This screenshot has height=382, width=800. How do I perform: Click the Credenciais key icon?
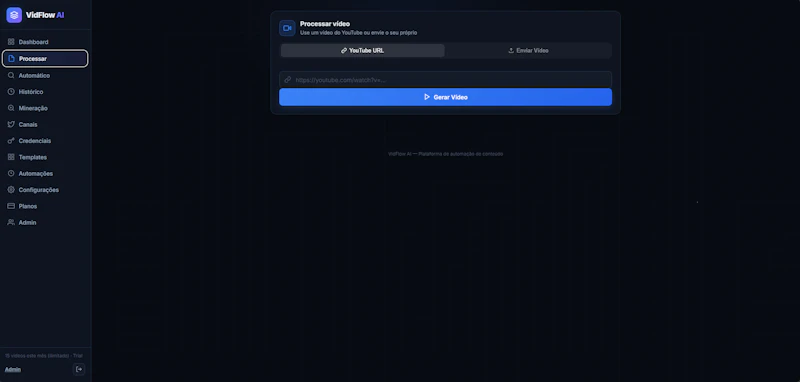pos(11,141)
